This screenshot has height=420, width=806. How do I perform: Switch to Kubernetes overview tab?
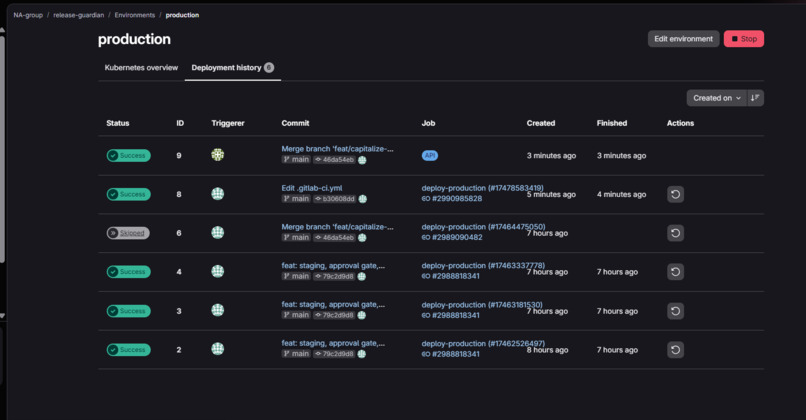pos(141,68)
